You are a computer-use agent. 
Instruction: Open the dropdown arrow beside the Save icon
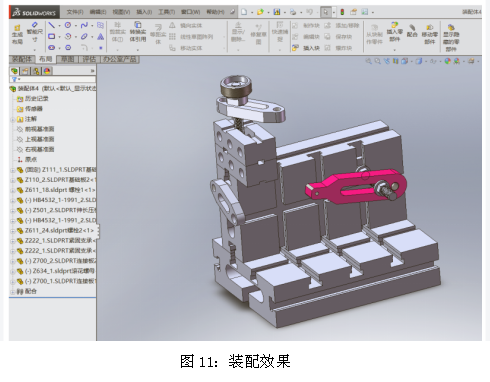(284, 13)
